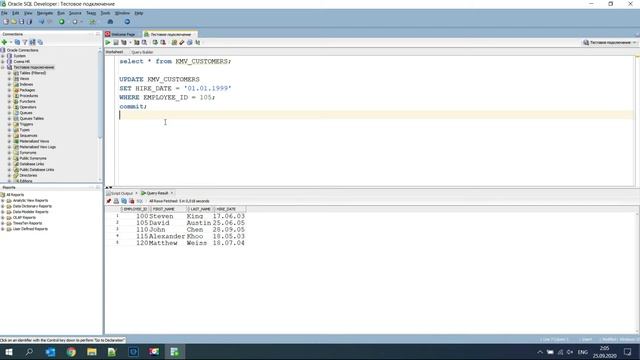The image size is (640, 360).
Task: Click the funnel Filter icon in Connections panel
Action: (25, 42)
